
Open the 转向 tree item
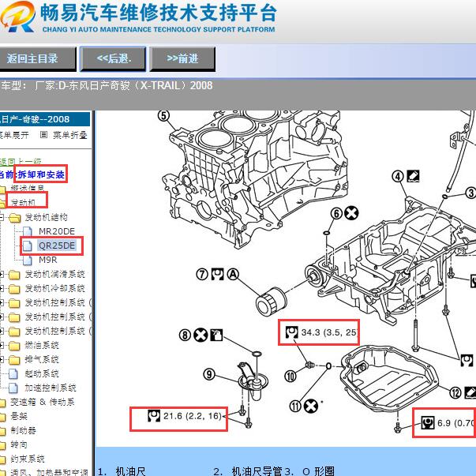tap(19, 444)
